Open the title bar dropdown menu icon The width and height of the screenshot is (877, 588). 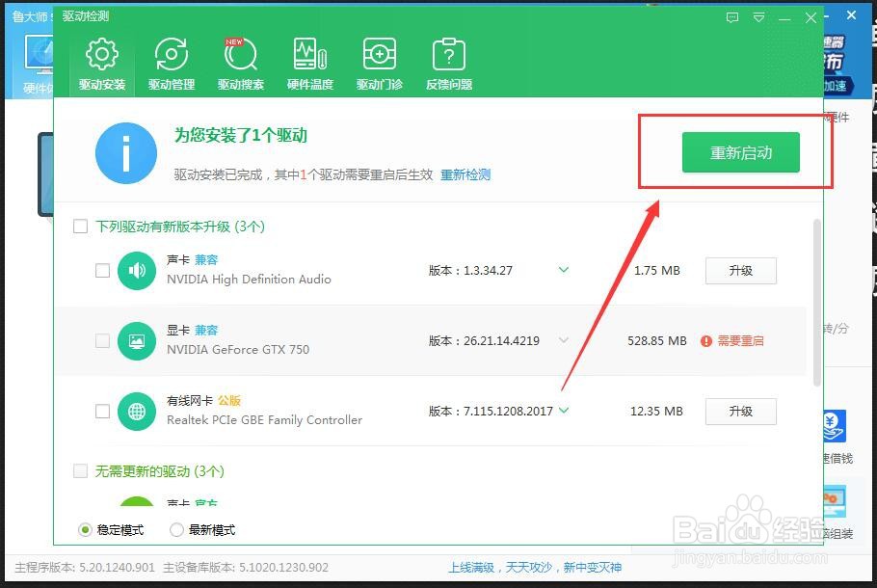pos(758,18)
